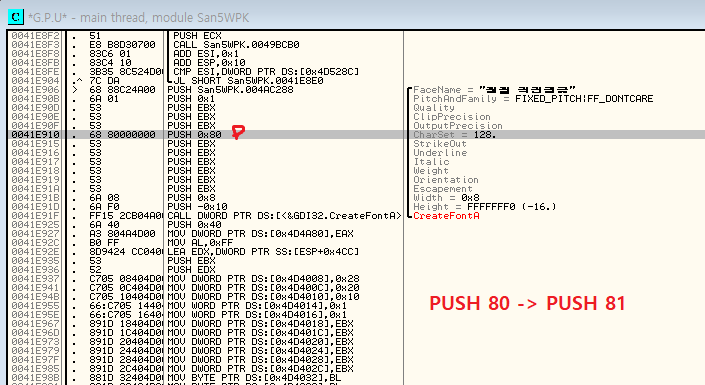Select MOV WORD PTR DS:[0x4D4014],0x1 line
Viewport: 705px width, 385px height.
pyautogui.click(x=257, y=305)
